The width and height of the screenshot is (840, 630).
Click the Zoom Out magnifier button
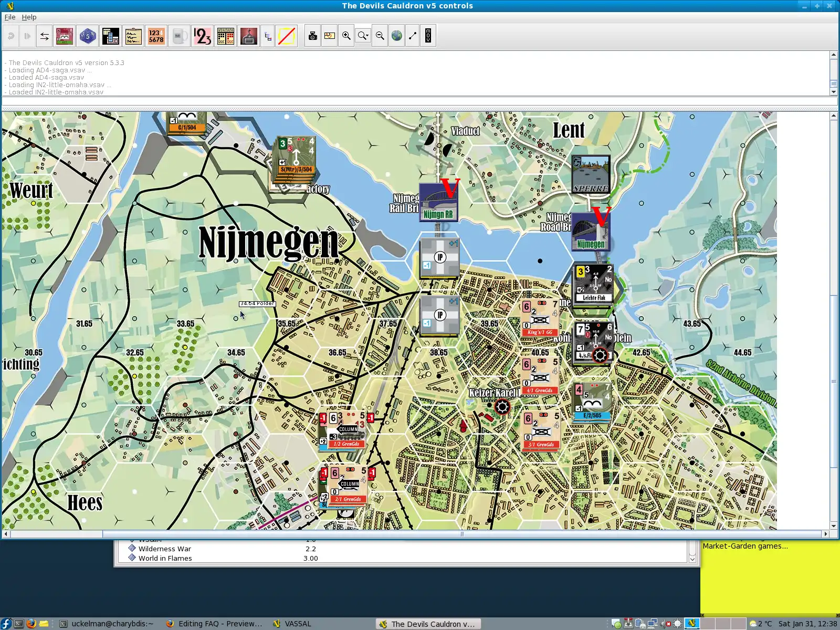[x=379, y=36]
